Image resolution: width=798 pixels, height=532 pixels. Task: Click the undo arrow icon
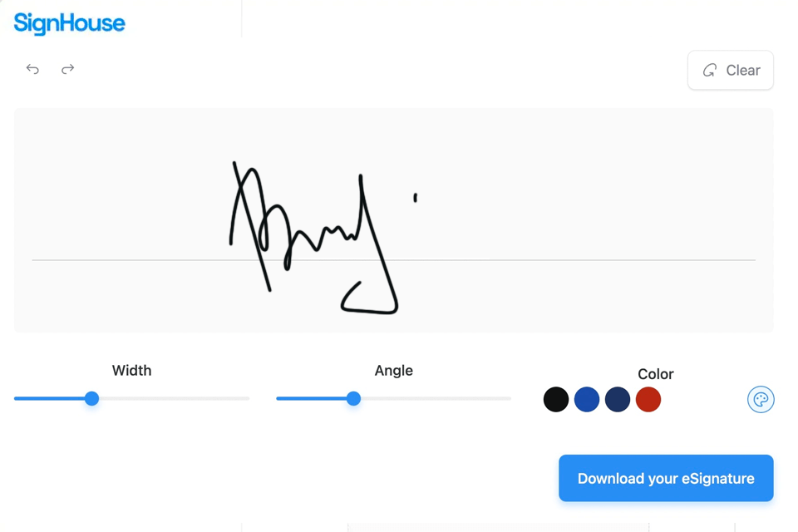(32, 69)
